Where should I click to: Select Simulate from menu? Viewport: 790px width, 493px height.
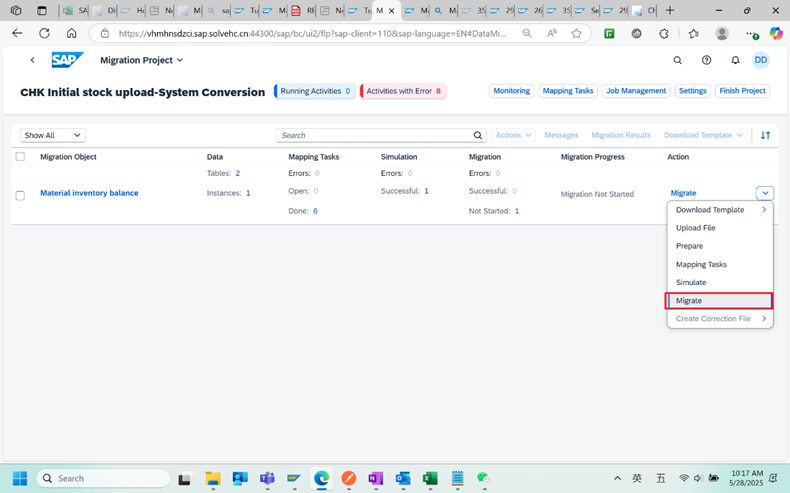719,283
